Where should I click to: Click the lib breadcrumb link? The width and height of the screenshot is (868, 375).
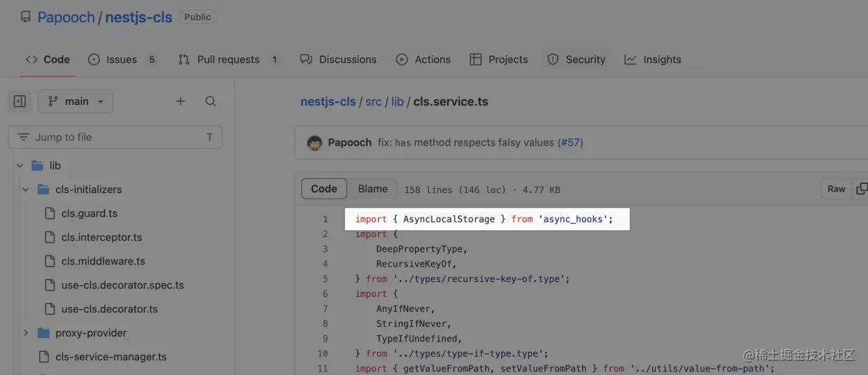(x=398, y=101)
